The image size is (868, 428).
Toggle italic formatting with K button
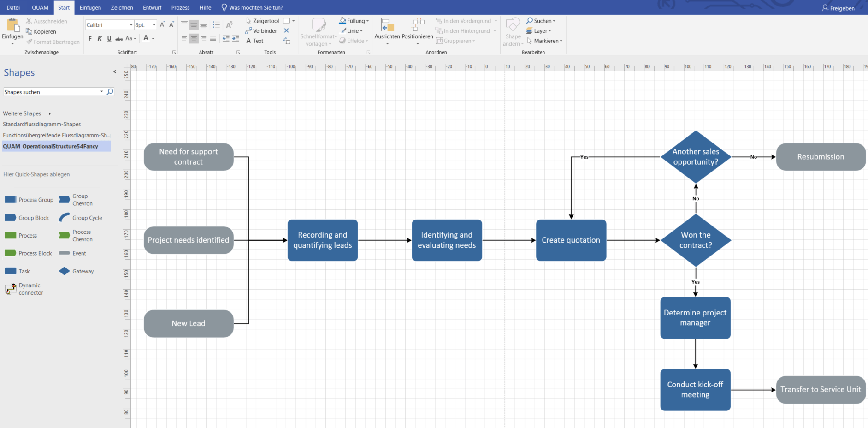100,39
